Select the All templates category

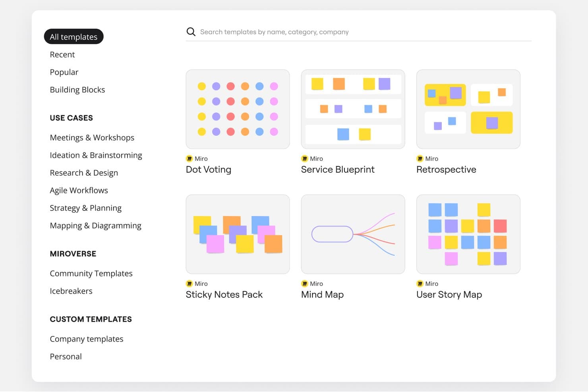pyautogui.click(x=73, y=37)
